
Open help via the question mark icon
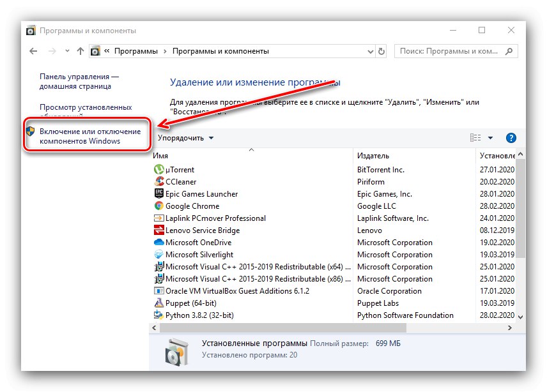(x=510, y=137)
